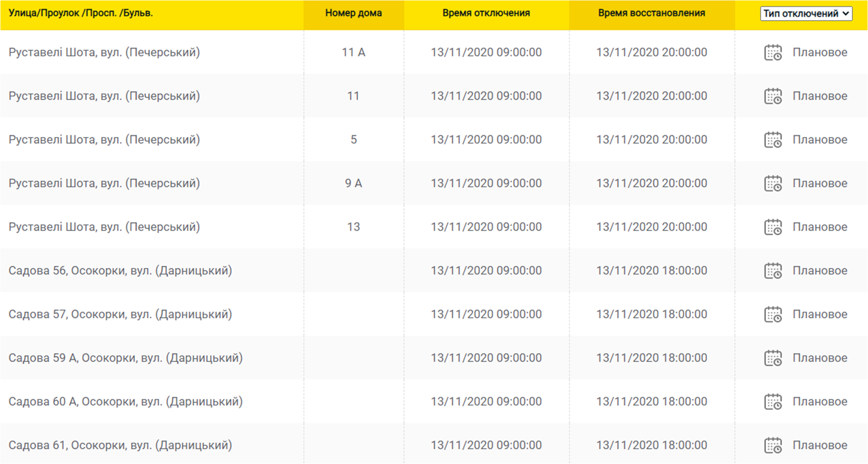This screenshot has height=464, width=868.
Task: Click calendar icon in house 9 А row
Action: (x=773, y=184)
